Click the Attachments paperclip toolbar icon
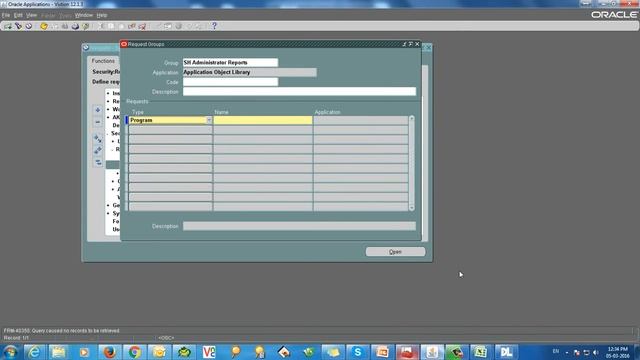The image size is (640, 360). 189,26
